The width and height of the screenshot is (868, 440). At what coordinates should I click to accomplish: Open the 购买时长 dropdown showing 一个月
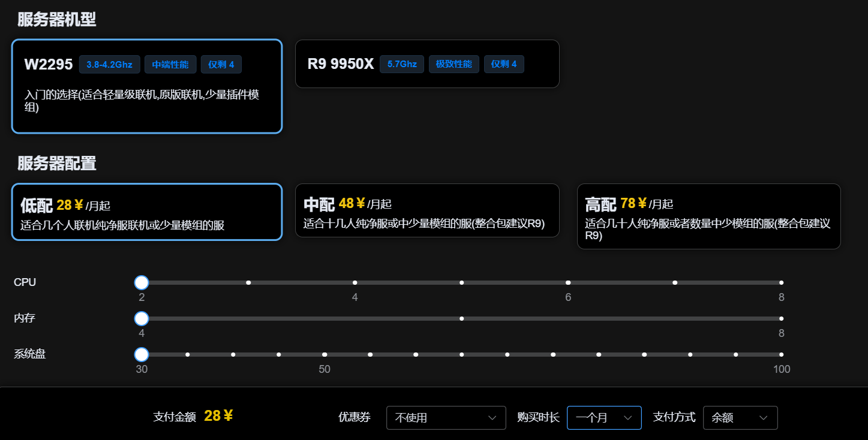(x=604, y=418)
